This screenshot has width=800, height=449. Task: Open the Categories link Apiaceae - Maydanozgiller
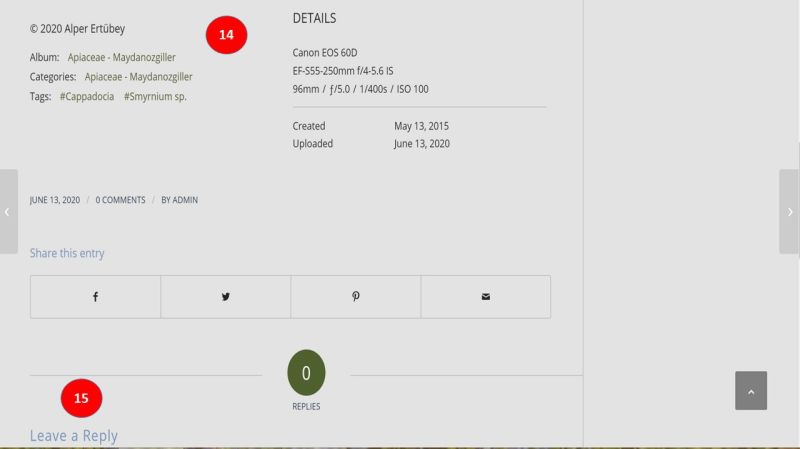point(138,76)
